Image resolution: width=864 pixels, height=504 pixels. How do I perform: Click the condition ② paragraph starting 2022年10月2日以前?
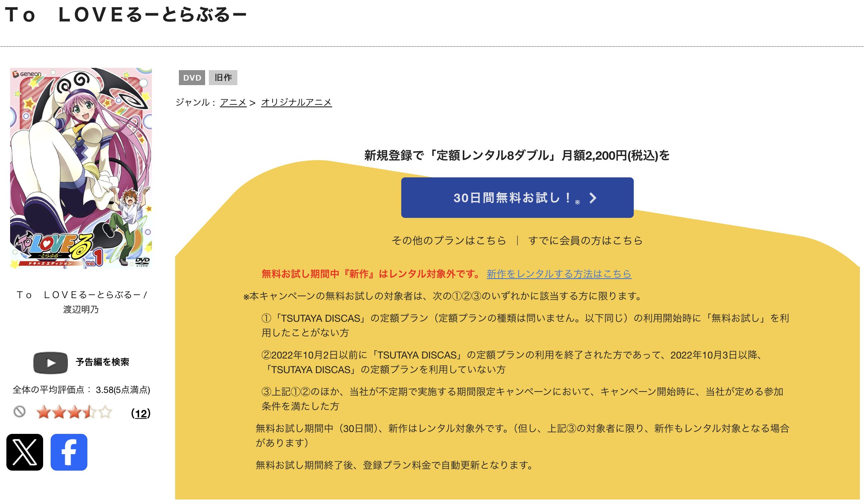click(x=512, y=362)
